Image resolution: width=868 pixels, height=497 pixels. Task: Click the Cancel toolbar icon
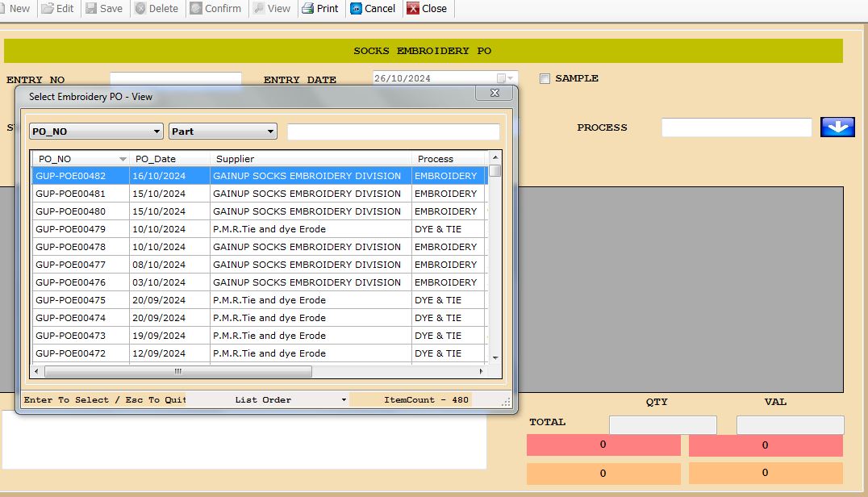pyautogui.click(x=356, y=8)
